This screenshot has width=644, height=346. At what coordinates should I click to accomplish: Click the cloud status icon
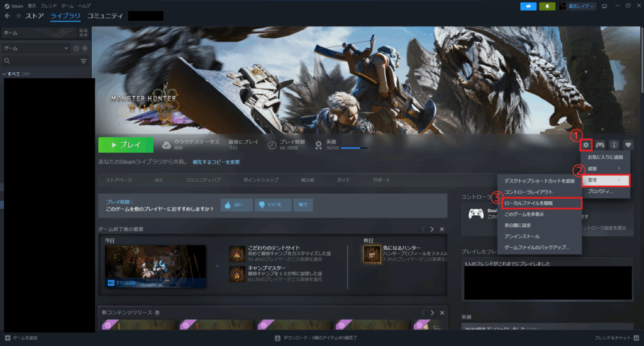[x=166, y=145]
